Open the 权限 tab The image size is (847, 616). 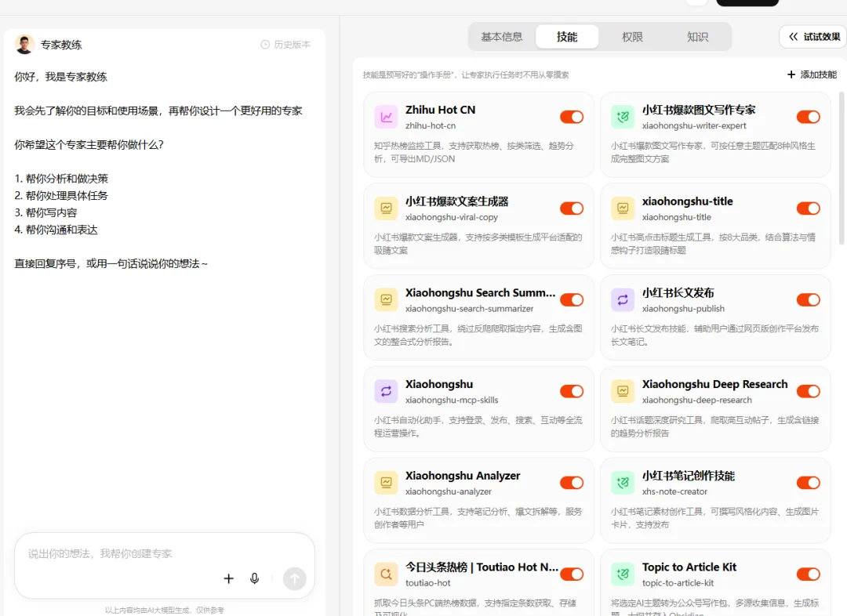pos(632,37)
